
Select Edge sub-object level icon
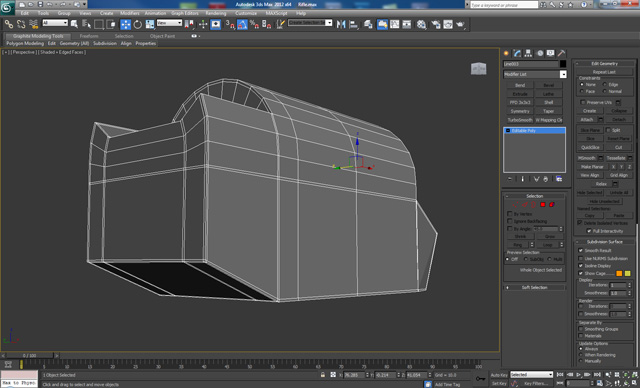point(524,204)
